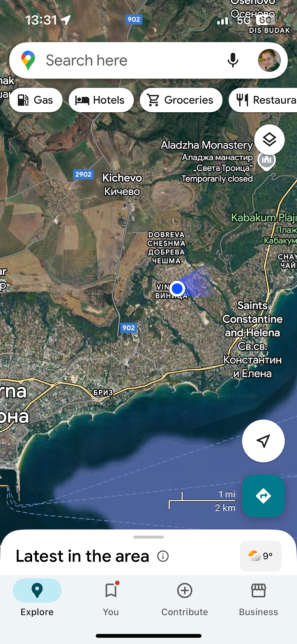Start directions with teal arrow button

coord(263,496)
